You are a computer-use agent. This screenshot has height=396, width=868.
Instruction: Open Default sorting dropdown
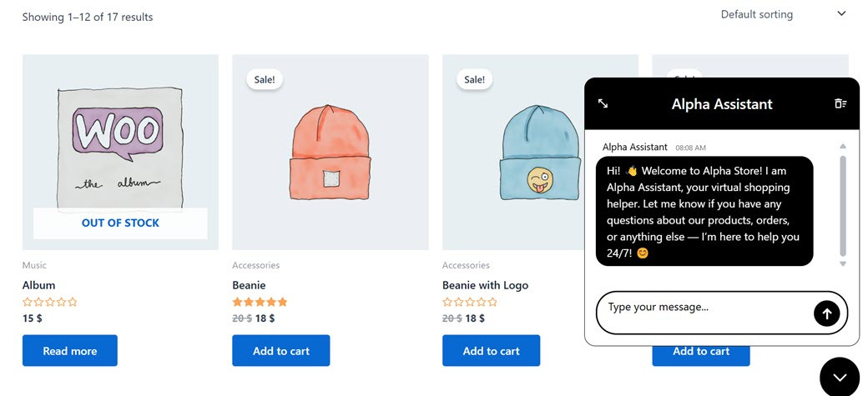pos(757,14)
